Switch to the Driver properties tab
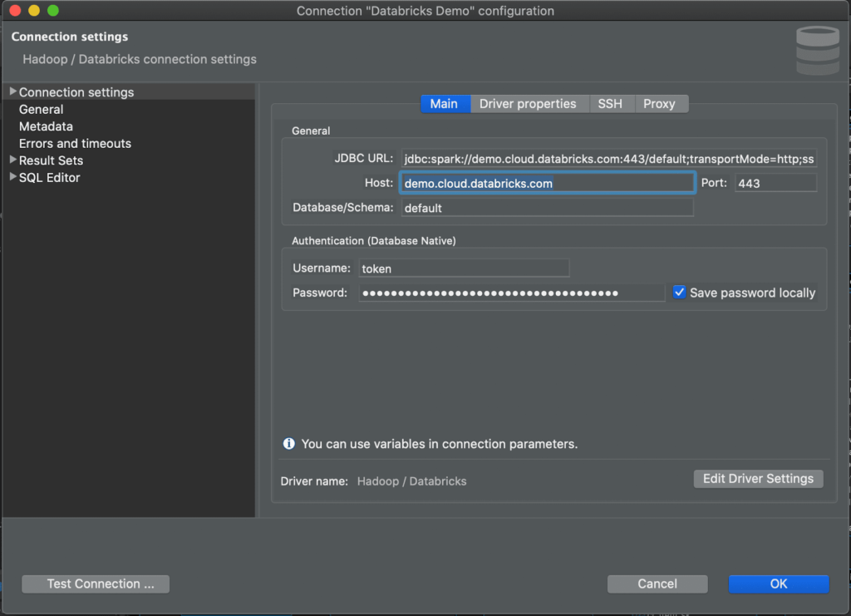The image size is (851, 616). pyautogui.click(x=529, y=104)
